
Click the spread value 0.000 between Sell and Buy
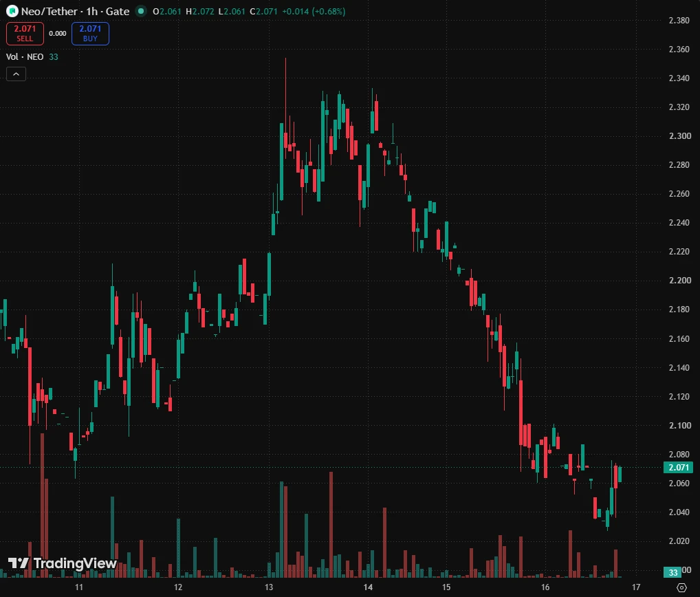click(x=58, y=34)
